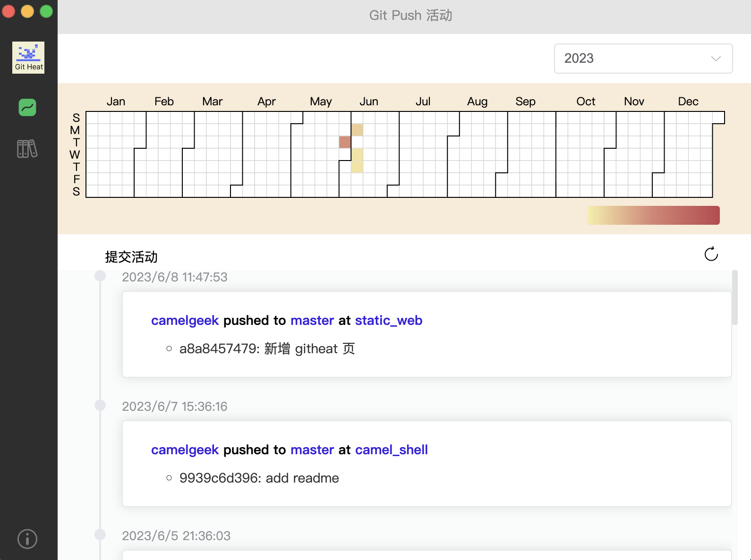The height and width of the screenshot is (560, 751).
Task: Select the pale yellow Thursday heatmap cell in June
Action: point(357,167)
